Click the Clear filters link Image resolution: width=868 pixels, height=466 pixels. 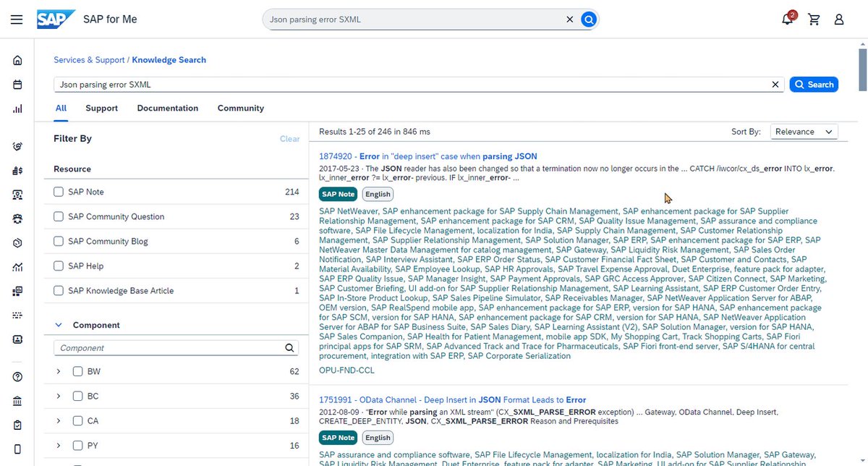(x=290, y=139)
